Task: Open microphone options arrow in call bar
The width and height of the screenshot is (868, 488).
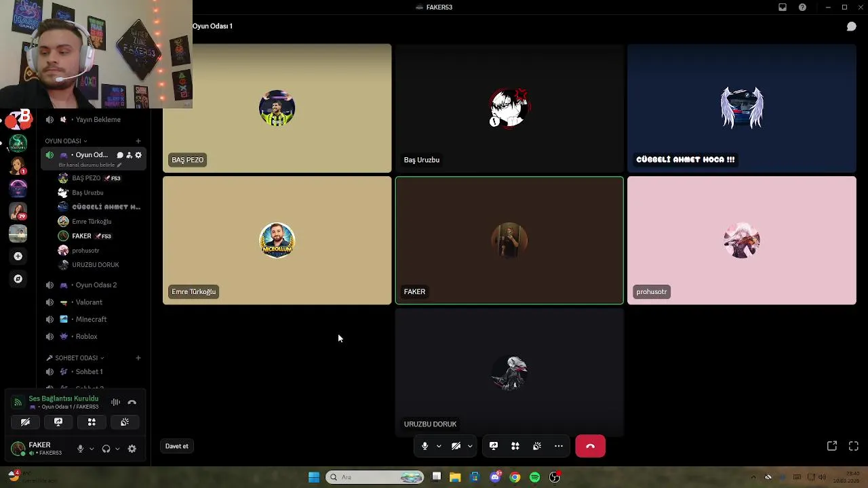Action: pyautogui.click(x=439, y=446)
